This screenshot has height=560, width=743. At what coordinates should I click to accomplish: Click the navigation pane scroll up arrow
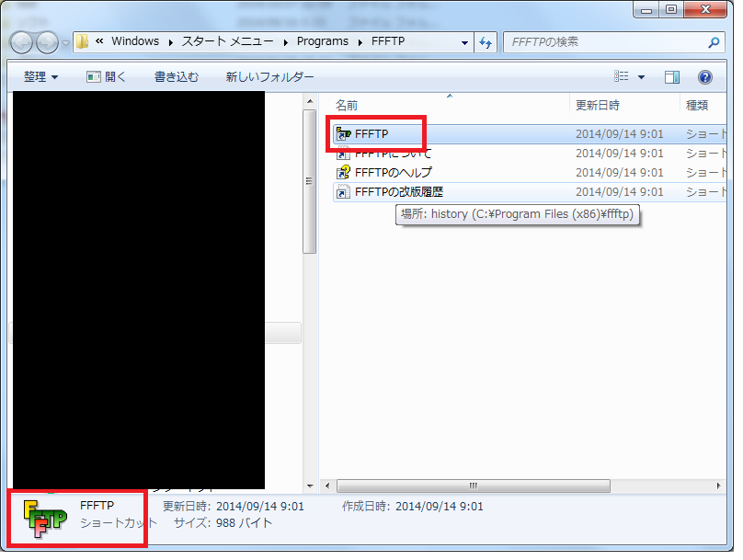coord(309,101)
